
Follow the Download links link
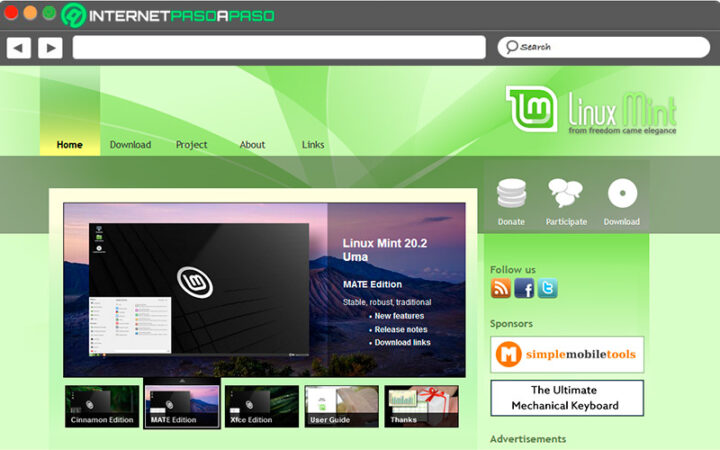[402, 343]
